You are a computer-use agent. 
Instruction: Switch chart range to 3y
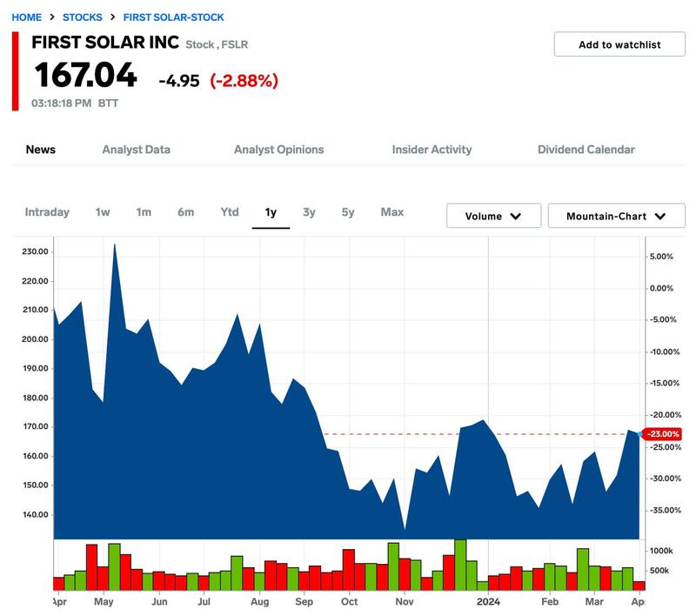(x=309, y=212)
